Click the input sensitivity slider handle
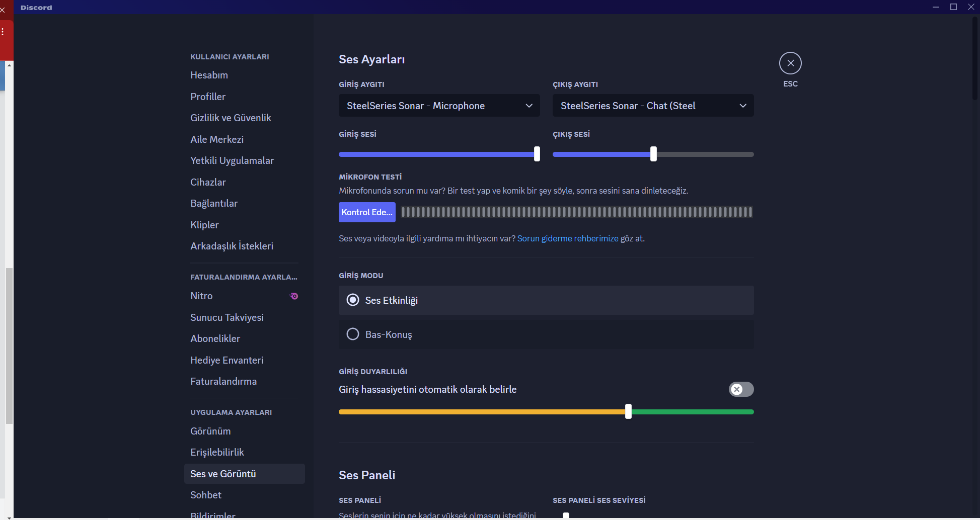Screen dimensions: 980x520 (628, 411)
